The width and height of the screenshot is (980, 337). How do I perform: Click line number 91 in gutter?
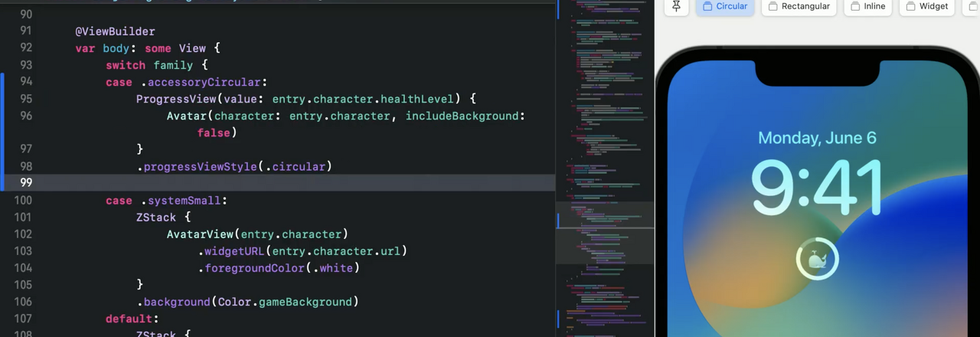click(x=26, y=31)
